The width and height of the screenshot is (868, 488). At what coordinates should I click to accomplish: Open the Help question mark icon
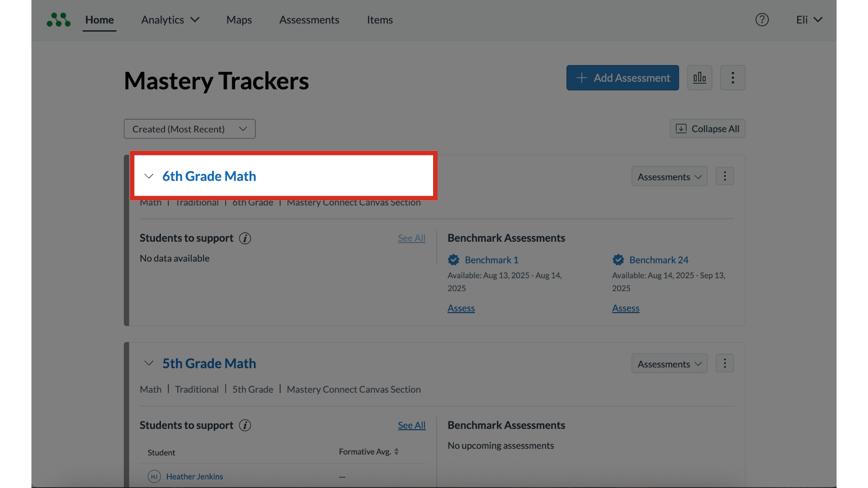tap(762, 20)
